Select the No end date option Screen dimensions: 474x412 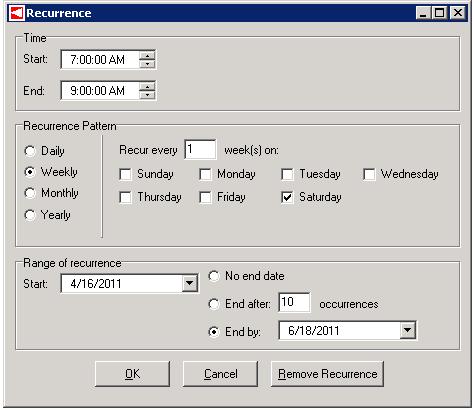214,276
